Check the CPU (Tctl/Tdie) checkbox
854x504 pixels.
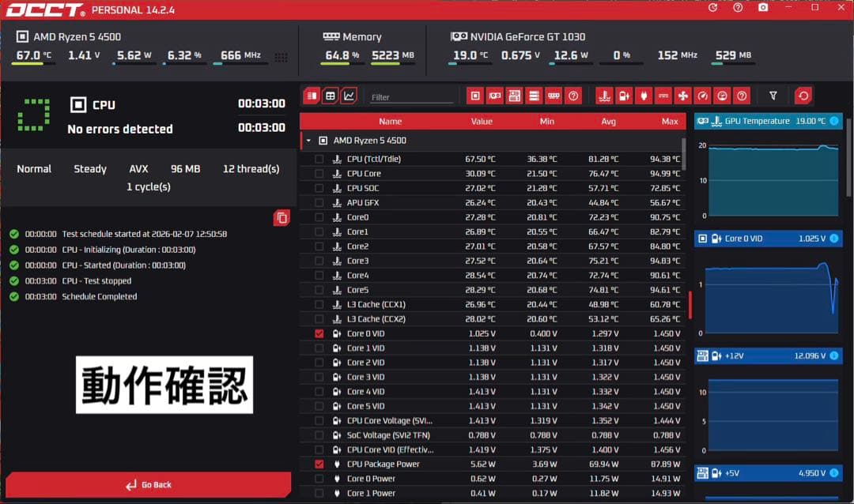pos(319,159)
